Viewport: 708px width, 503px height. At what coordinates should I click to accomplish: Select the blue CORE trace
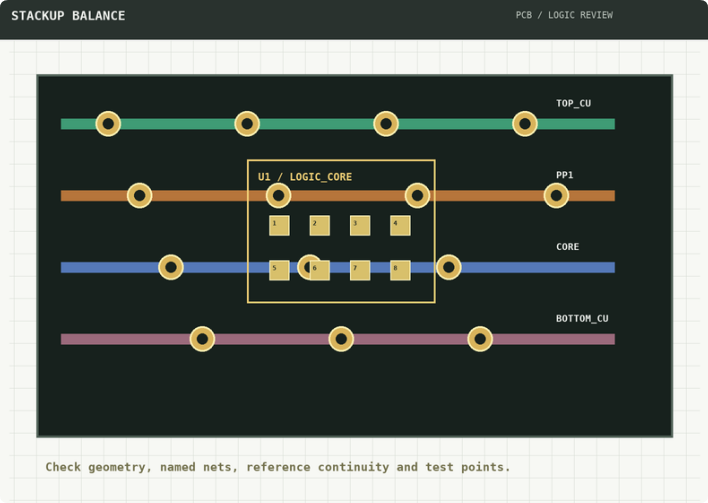click(338, 267)
